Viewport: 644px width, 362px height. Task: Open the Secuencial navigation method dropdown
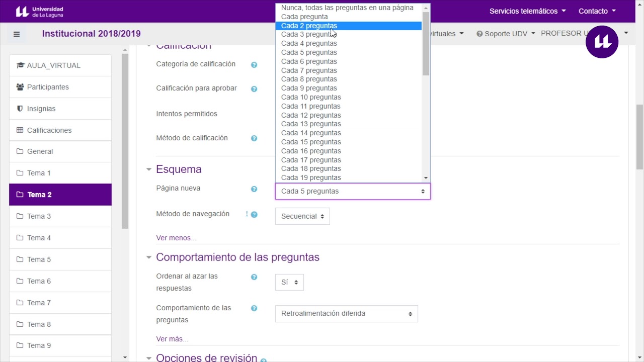click(x=302, y=216)
